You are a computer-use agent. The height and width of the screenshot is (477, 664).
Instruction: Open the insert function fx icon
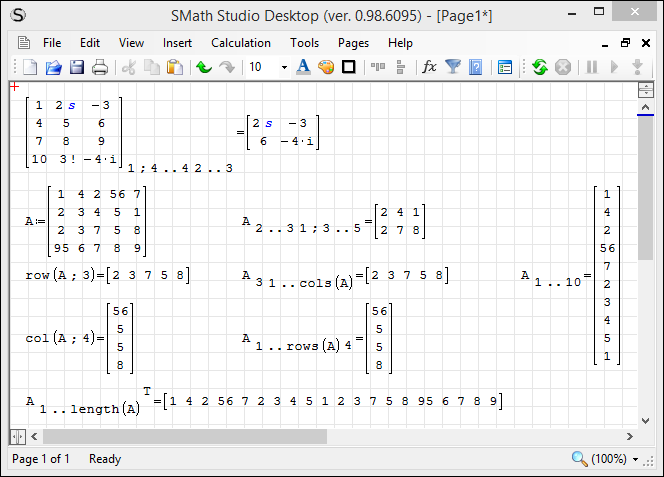click(x=429, y=67)
